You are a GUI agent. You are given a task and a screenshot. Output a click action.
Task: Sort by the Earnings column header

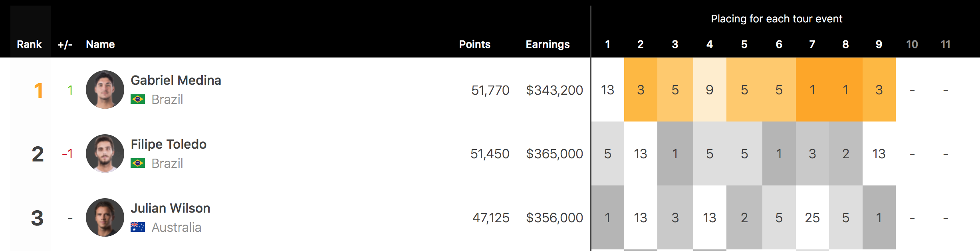pyautogui.click(x=548, y=44)
